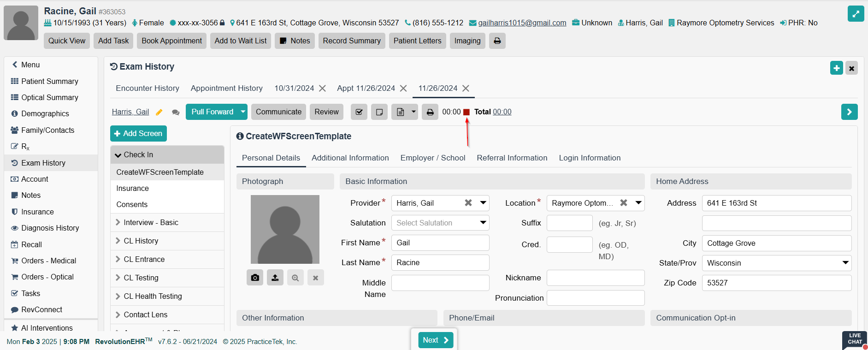This screenshot has width=868, height=350.
Task: Open the Salutation dropdown
Action: click(440, 223)
